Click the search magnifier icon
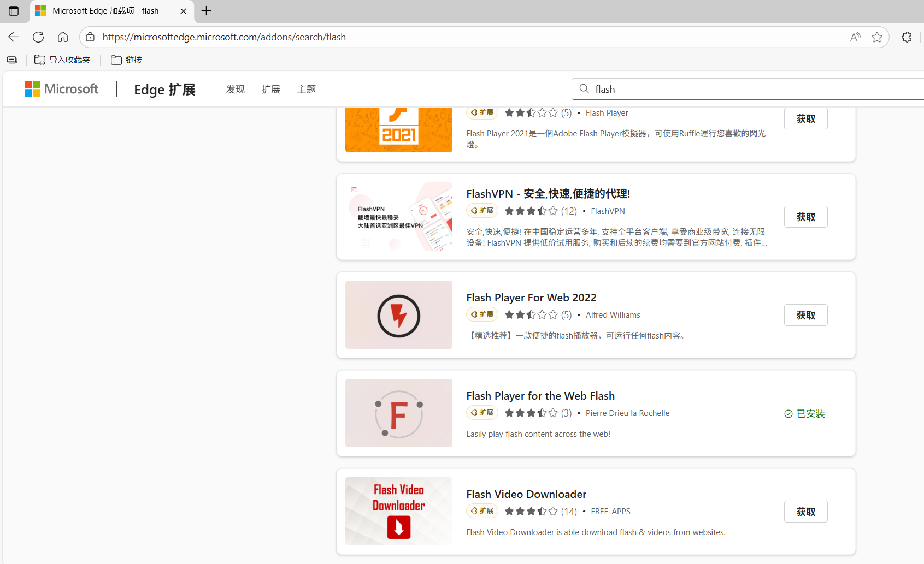Screen dimensions: 924x564 pyautogui.click(x=584, y=89)
